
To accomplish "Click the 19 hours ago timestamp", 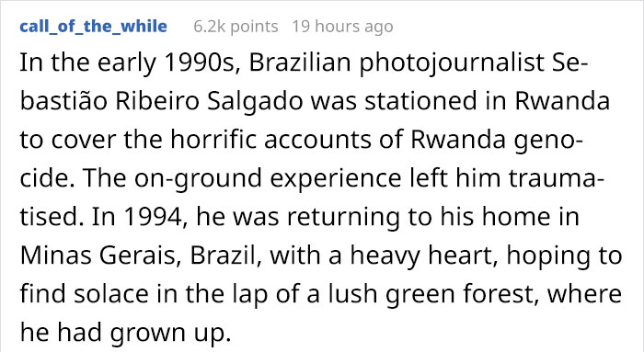I will (x=342, y=27).
